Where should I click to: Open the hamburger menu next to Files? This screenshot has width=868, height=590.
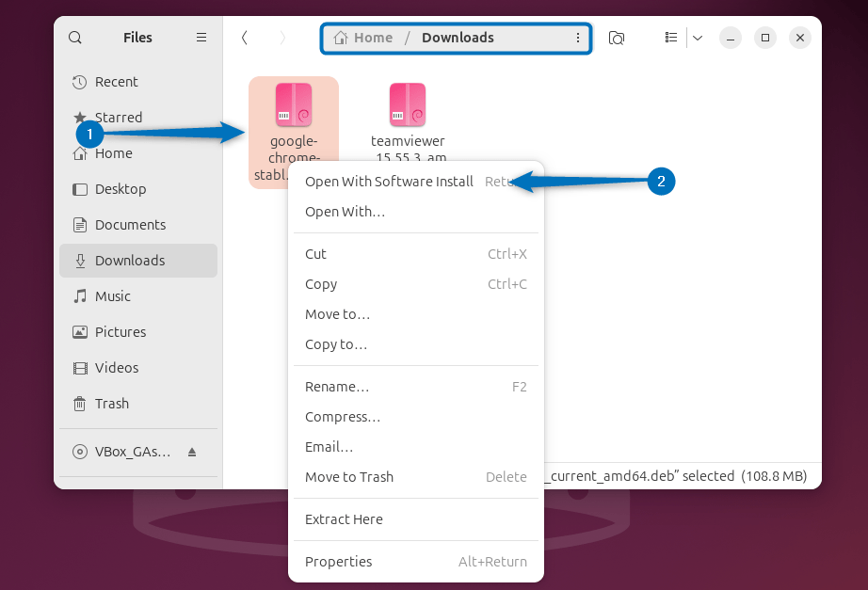201,38
